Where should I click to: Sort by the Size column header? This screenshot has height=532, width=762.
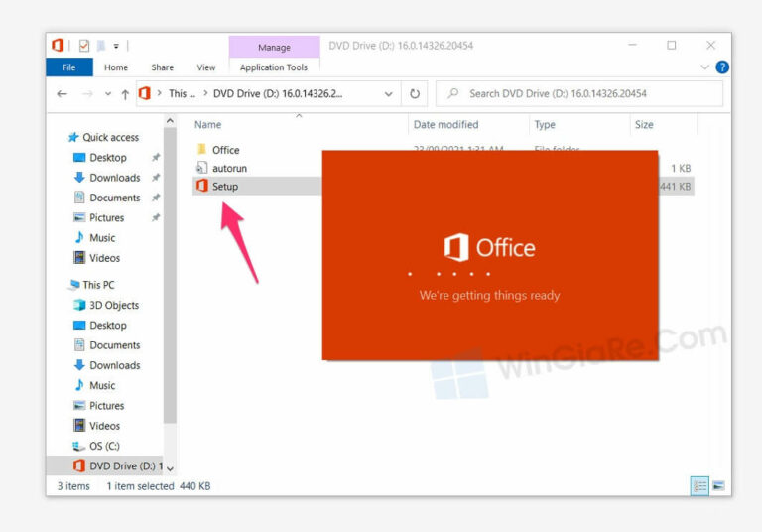[x=644, y=124]
